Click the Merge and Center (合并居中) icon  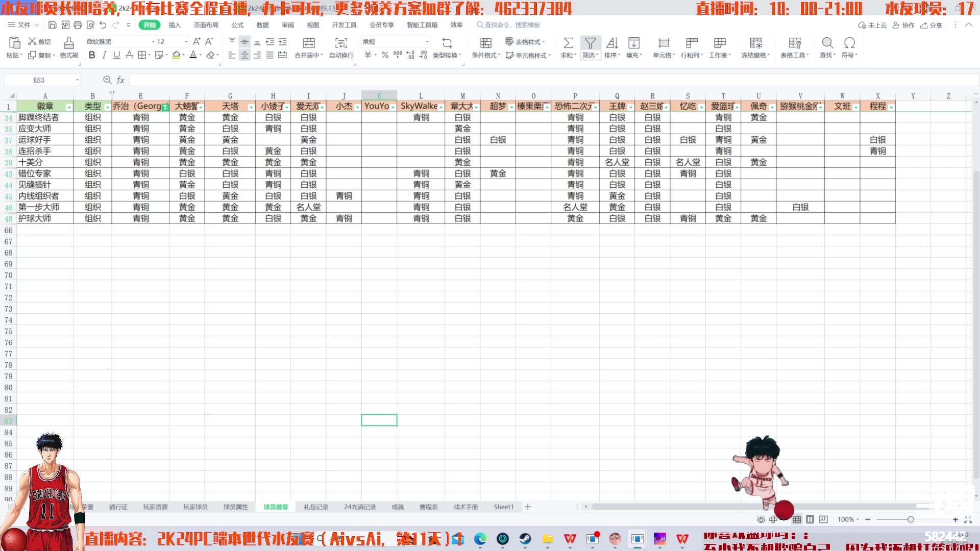309,43
